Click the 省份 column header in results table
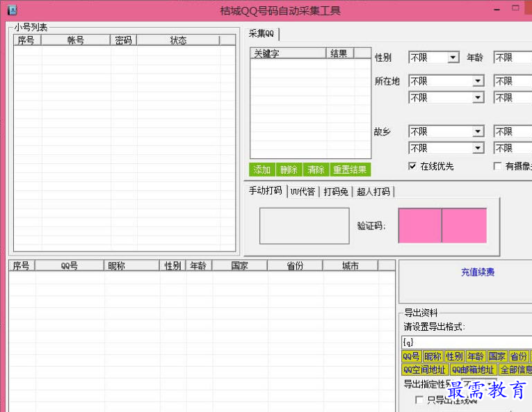This screenshot has height=412, width=532. pyautogui.click(x=295, y=265)
